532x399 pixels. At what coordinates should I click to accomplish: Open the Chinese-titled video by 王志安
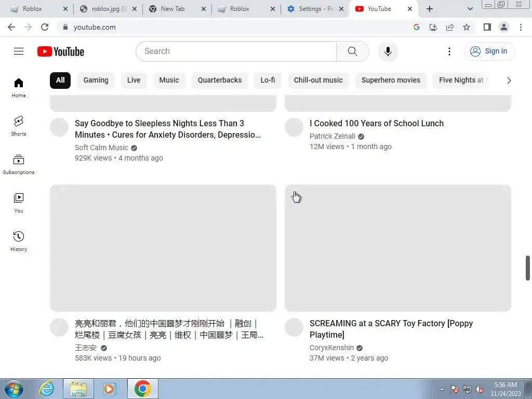[169, 329]
